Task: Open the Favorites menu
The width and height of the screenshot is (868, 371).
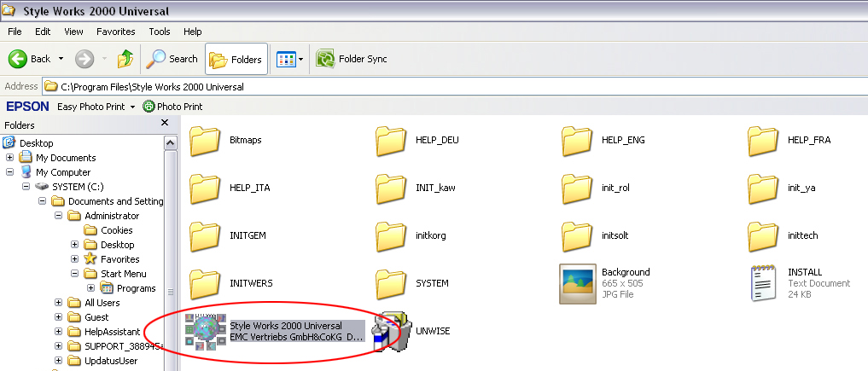Action: coord(116,32)
